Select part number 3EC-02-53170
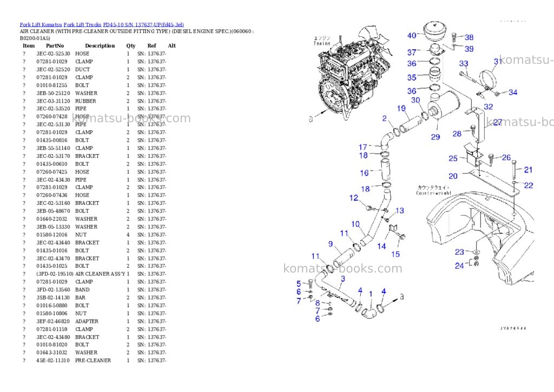The image size is (554, 392). pyautogui.click(x=53, y=156)
